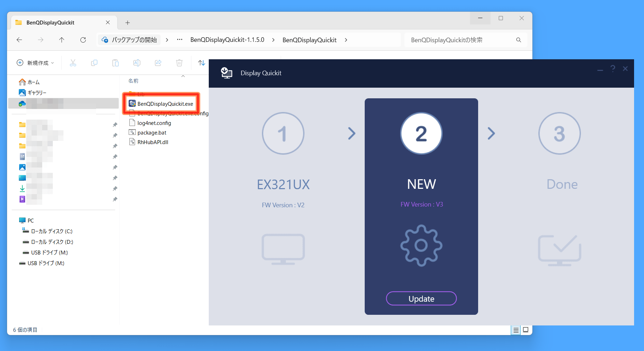Click the Share icon in Explorer toolbar
This screenshot has width=644, height=351.
pos(158,63)
